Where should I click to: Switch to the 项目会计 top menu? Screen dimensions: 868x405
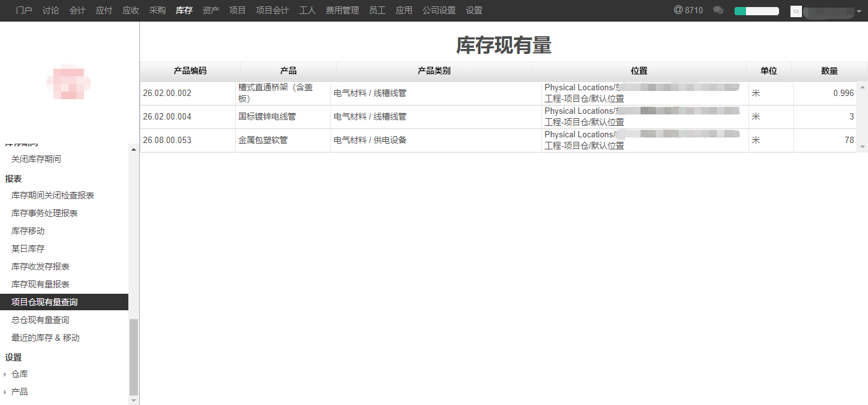[272, 10]
